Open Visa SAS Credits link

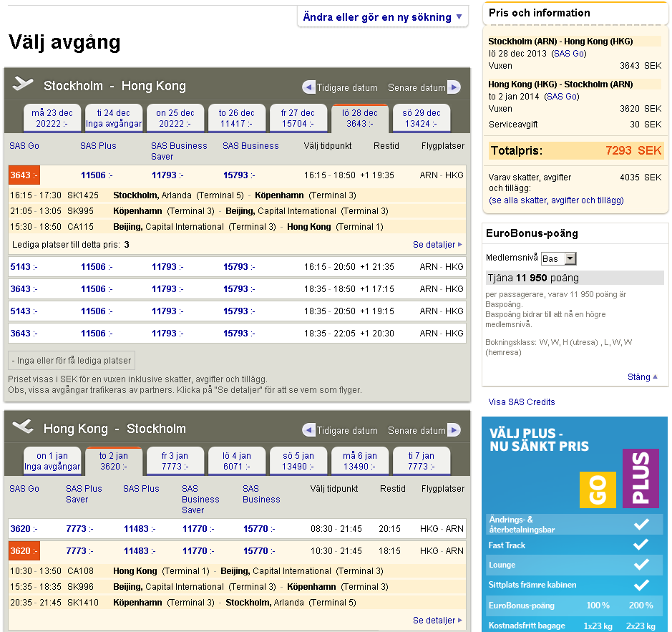[x=522, y=402]
